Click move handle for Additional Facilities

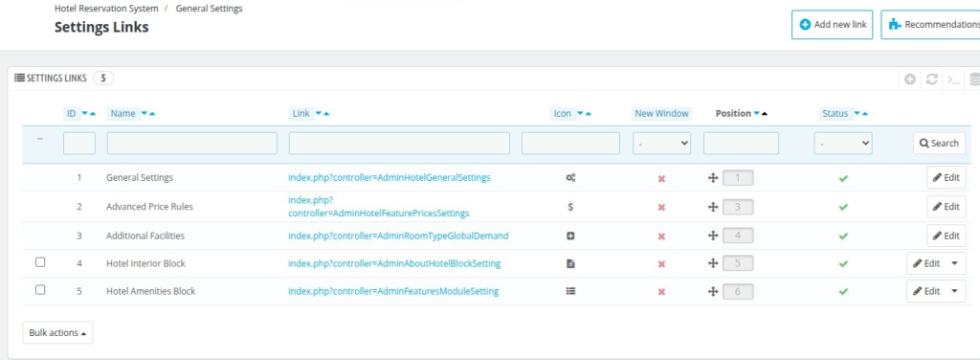(712, 236)
